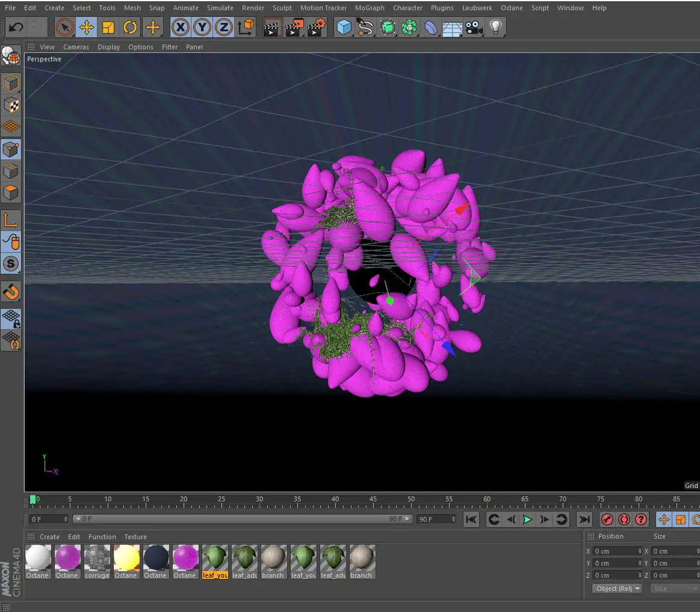Click the Position X input field
The width and height of the screenshot is (700, 612).
click(x=618, y=551)
